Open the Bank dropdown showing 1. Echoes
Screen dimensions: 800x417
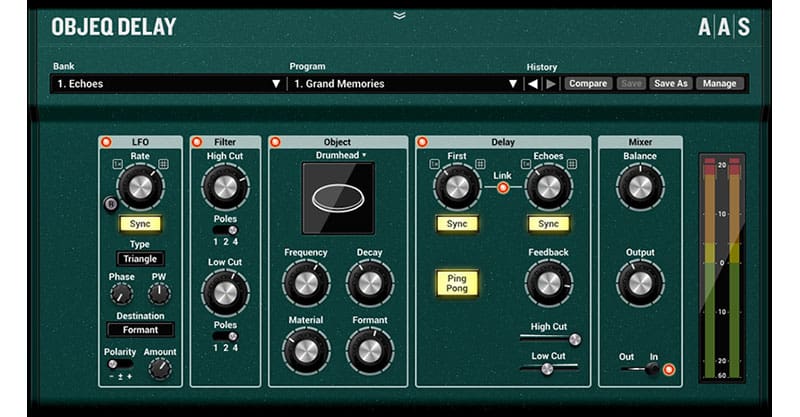click(x=168, y=84)
